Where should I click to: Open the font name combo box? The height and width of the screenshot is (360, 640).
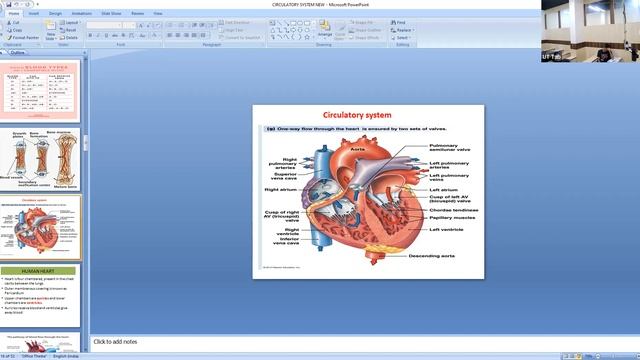point(104,26)
